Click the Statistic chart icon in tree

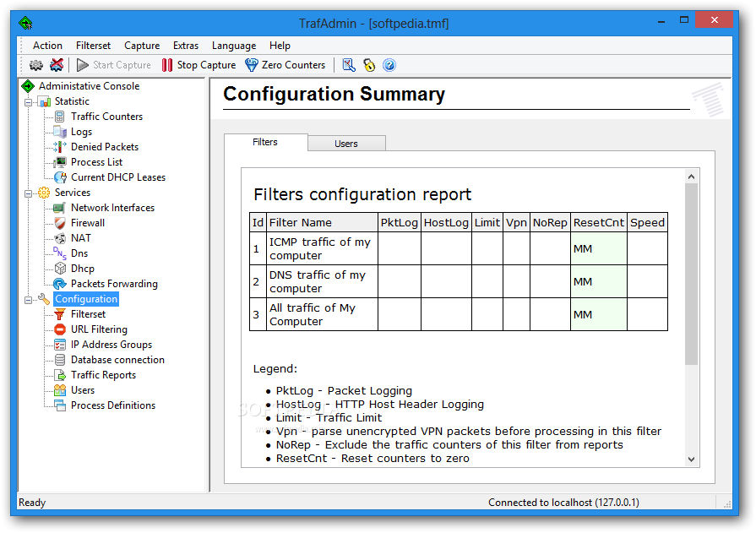pyautogui.click(x=45, y=101)
